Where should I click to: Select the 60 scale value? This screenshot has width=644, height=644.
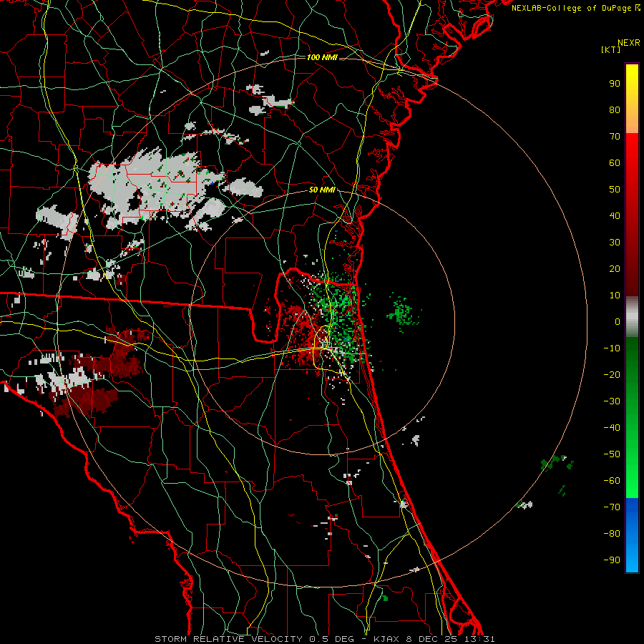[x=615, y=163]
